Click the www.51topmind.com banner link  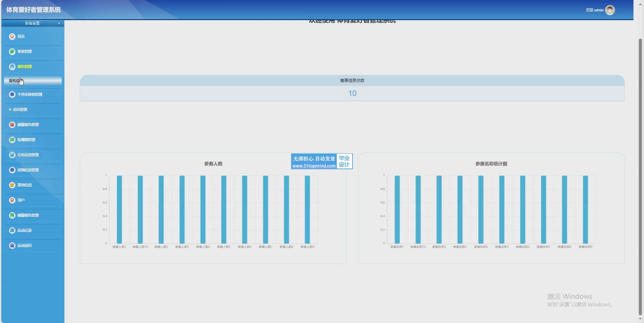point(314,166)
